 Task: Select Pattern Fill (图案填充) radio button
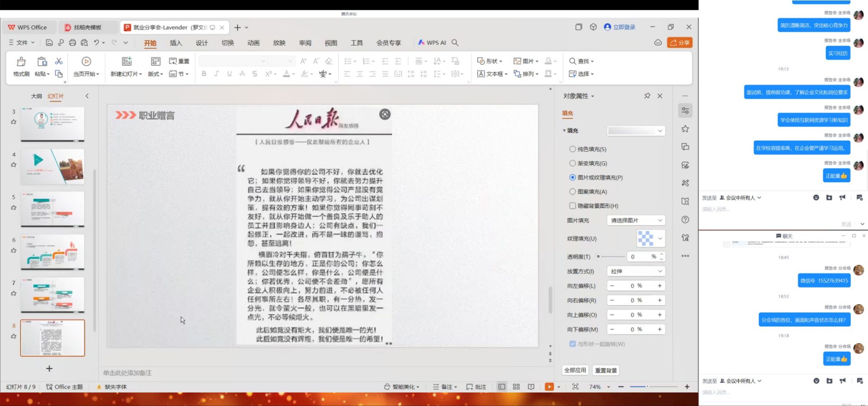click(572, 192)
